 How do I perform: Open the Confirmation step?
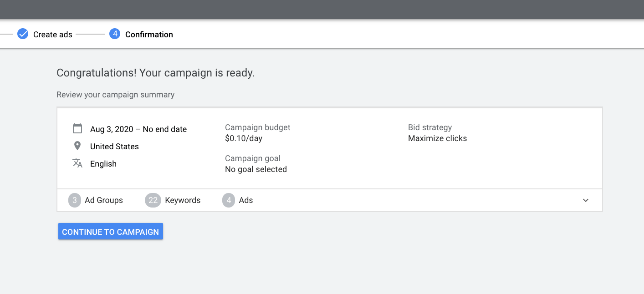(149, 34)
